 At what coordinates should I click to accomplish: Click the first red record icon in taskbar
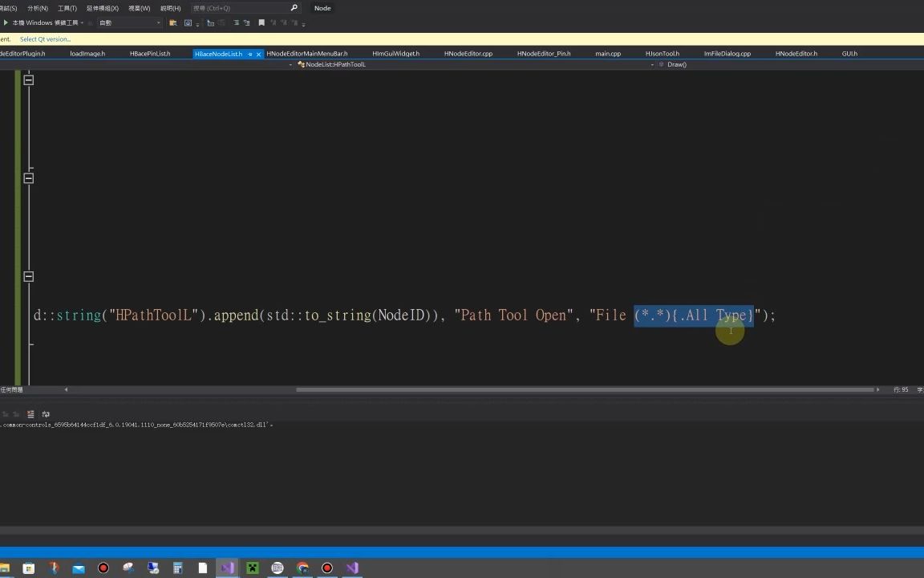click(103, 568)
